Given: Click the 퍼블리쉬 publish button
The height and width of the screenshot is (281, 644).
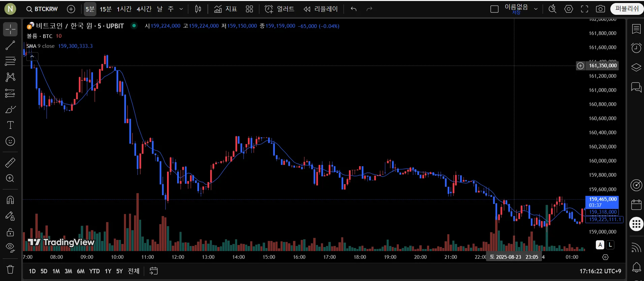Looking at the screenshot, I should (x=627, y=9).
